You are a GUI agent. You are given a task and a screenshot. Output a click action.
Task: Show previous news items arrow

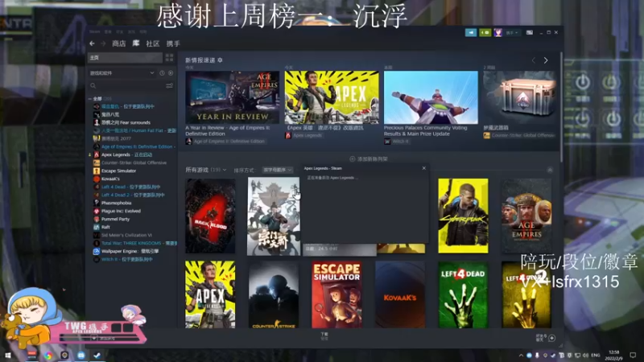(534, 60)
